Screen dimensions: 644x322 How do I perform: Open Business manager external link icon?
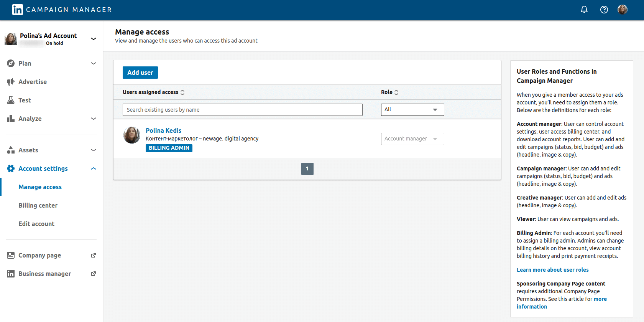click(x=93, y=274)
